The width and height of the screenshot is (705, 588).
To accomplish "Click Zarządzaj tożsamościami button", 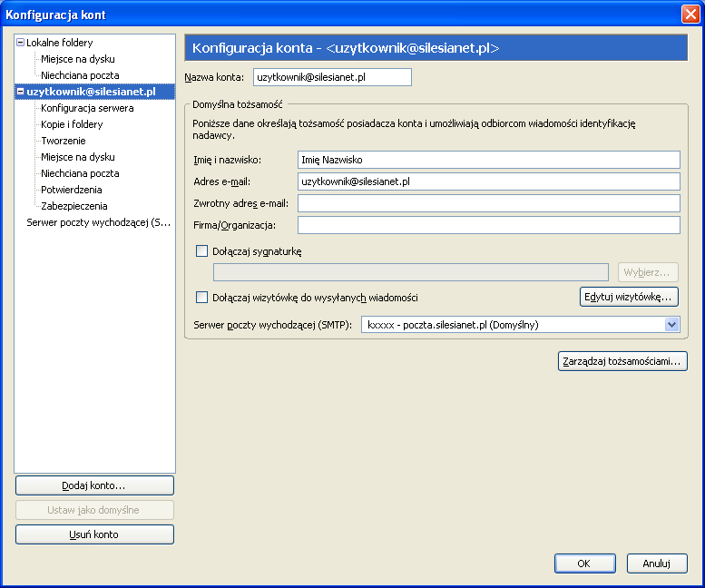I will point(622,361).
